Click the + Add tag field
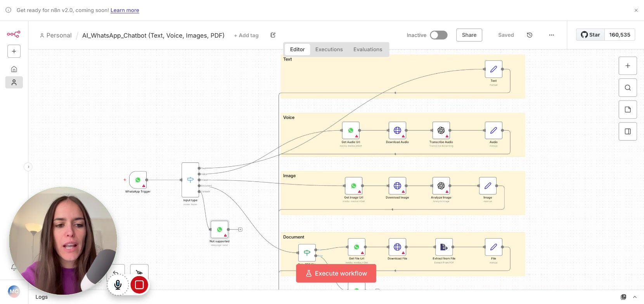 click(x=246, y=35)
